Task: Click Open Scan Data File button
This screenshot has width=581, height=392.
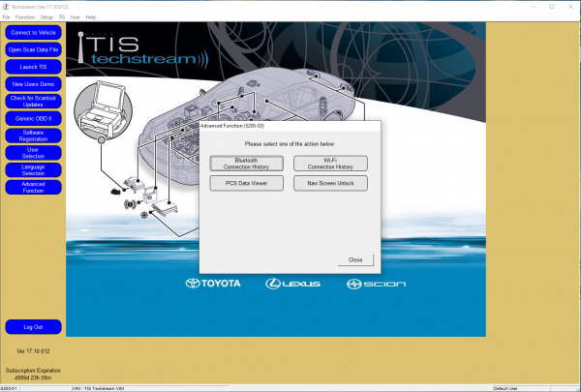Action: pyautogui.click(x=33, y=49)
